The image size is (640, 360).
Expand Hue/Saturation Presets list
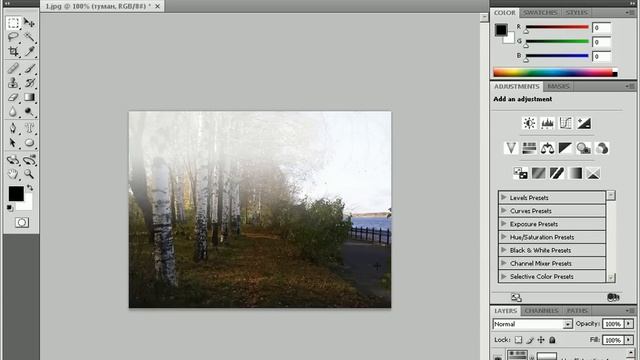(x=503, y=237)
